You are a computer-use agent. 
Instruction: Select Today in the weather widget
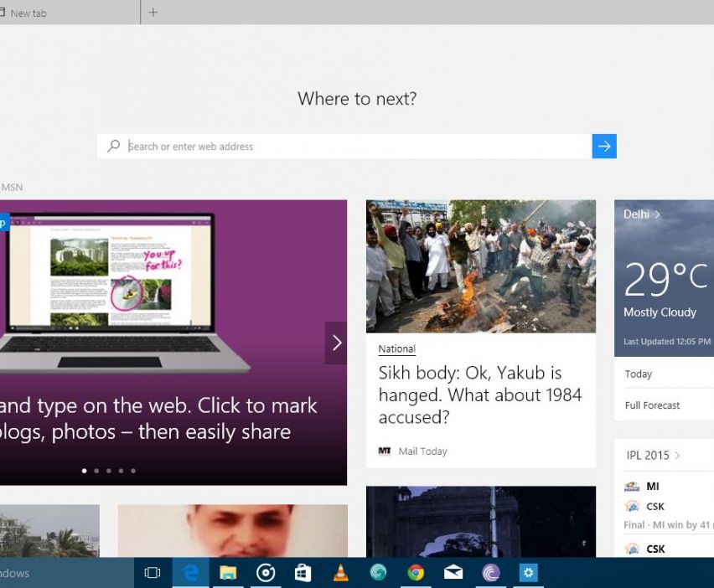pos(639,374)
